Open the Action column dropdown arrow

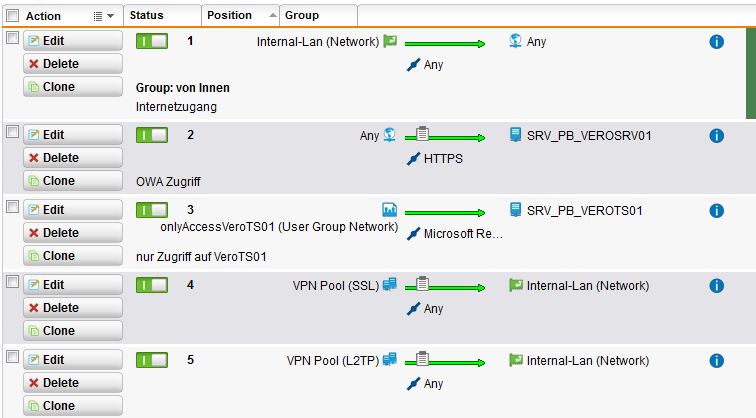point(110,16)
